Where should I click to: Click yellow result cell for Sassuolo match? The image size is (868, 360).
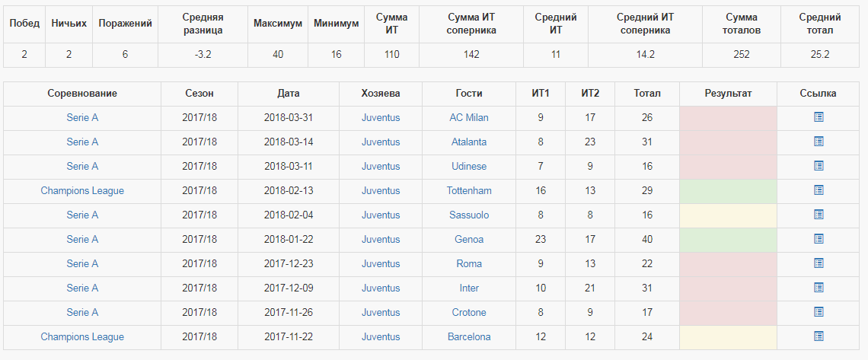tap(728, 215)
